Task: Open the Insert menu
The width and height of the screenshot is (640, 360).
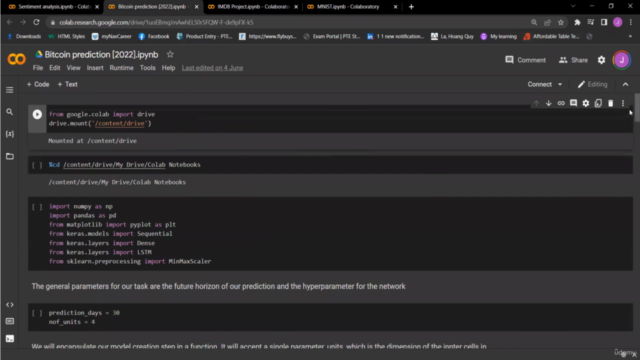Action: [95, 68]
